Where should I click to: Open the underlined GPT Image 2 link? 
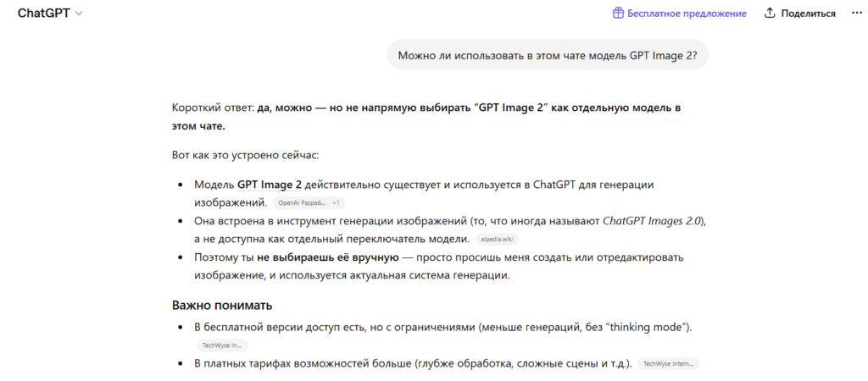[x=270, y=185]
